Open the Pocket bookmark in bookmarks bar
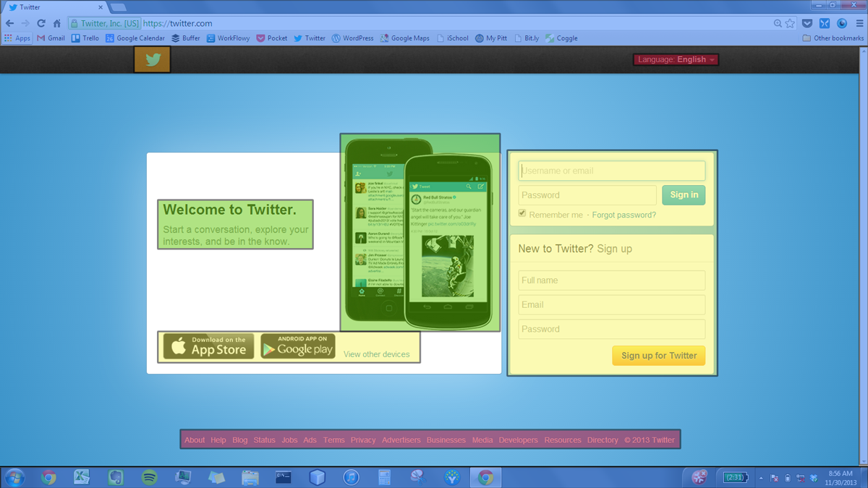 pos(272,38)
